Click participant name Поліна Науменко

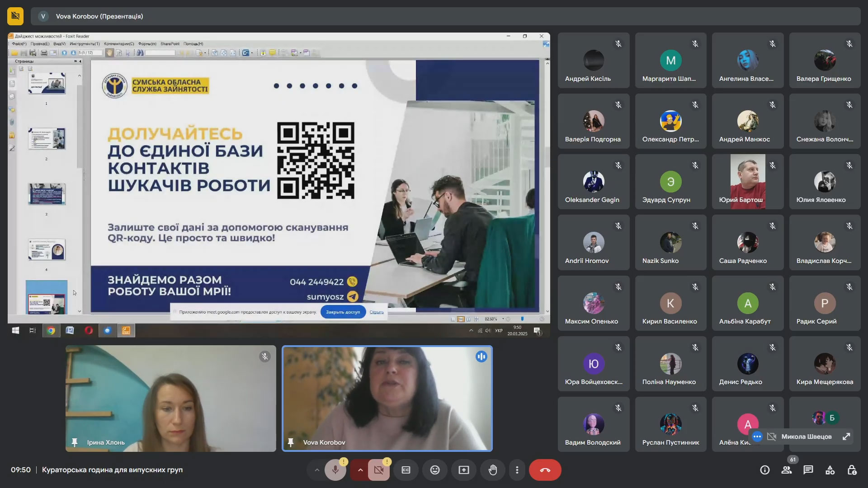(669, 382)
